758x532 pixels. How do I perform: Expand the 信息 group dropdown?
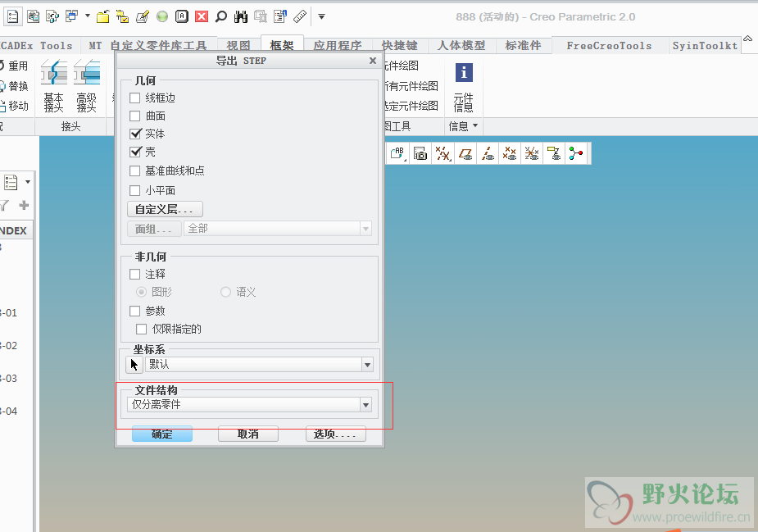[x=475, y=125]
